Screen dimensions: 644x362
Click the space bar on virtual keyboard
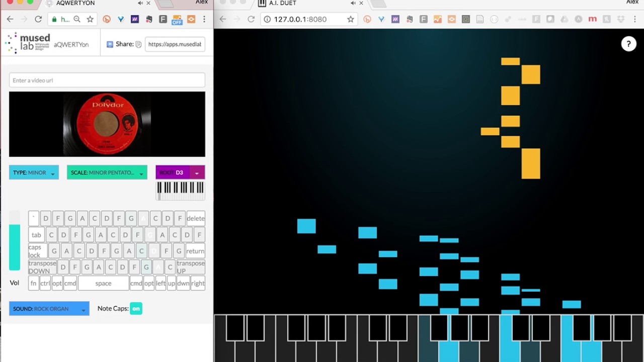tap(104, 283)
